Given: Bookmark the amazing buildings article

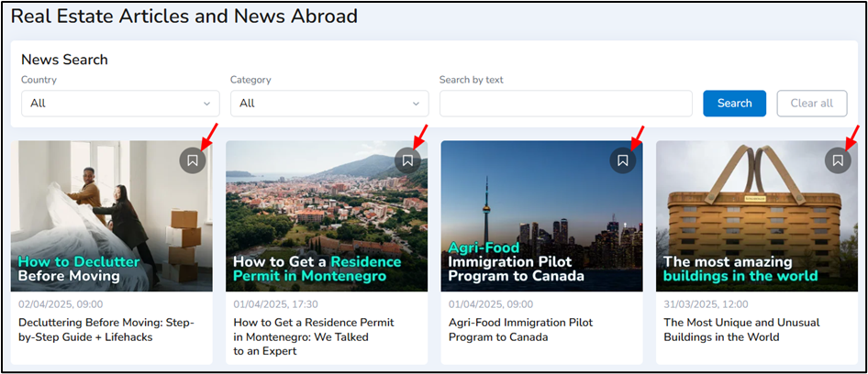Looking at the screenshot, I should coord(838,160).
